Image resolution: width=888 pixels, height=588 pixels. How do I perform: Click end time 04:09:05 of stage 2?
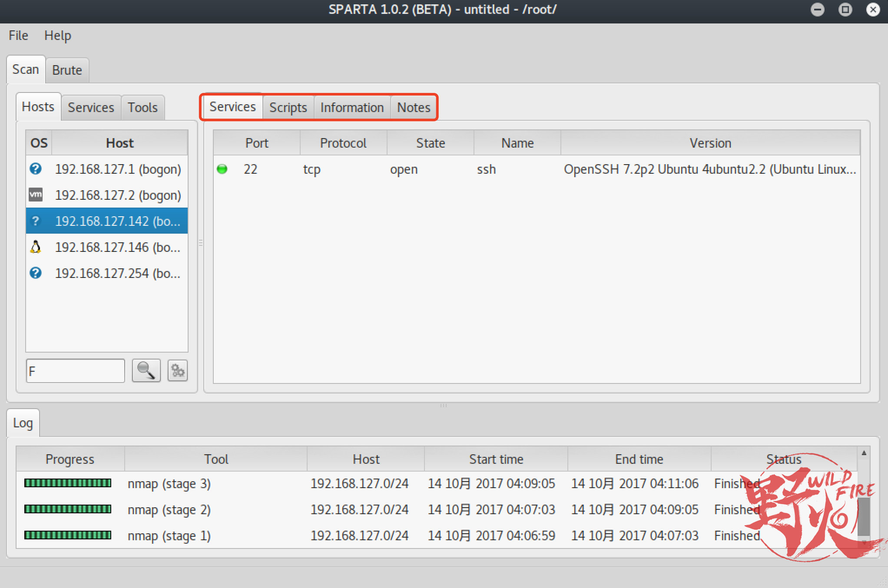click(x=634, y=509)
